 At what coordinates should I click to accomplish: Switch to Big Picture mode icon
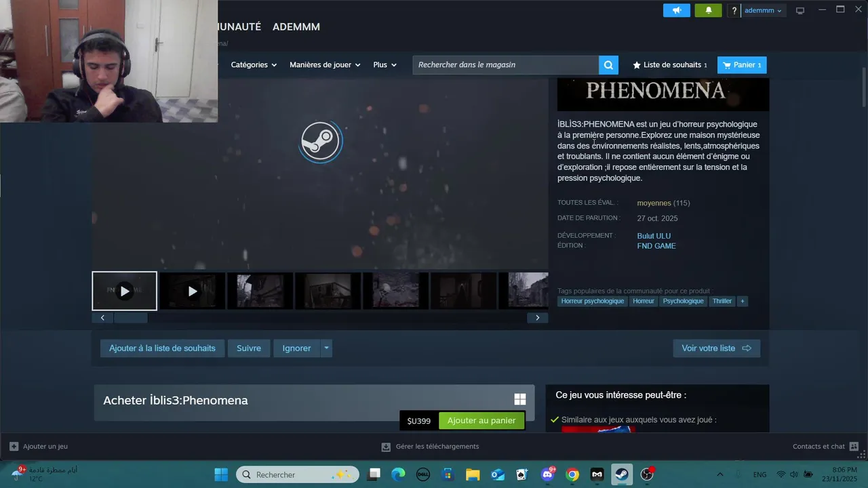800,10
